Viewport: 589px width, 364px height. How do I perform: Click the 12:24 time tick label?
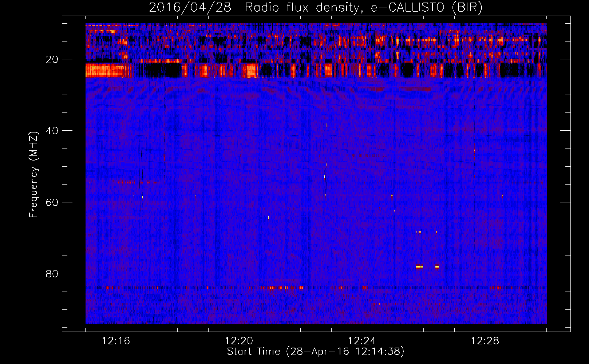(362, 341)
